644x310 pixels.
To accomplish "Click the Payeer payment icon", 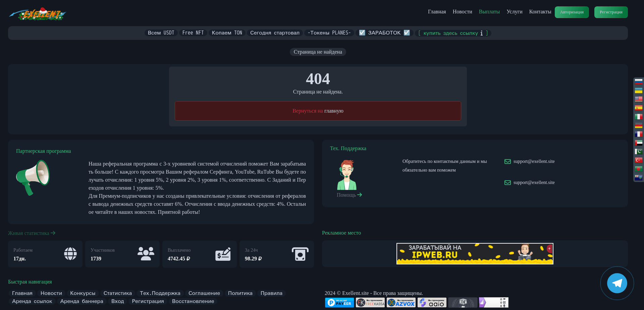I will (339, 302).
